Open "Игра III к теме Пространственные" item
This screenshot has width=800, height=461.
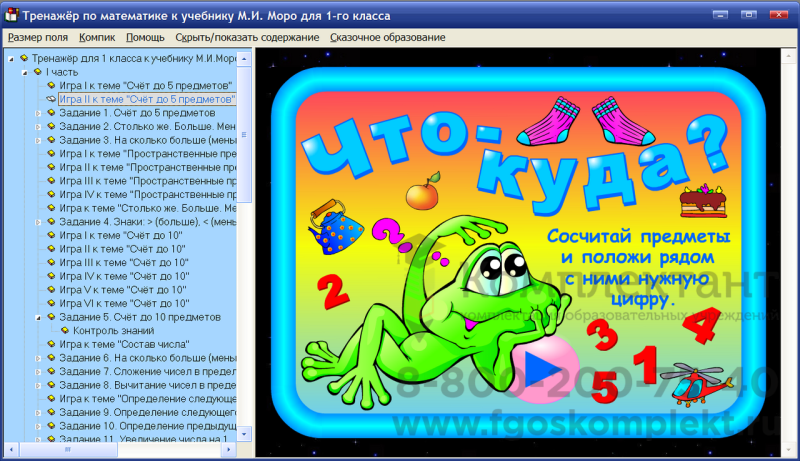[x=147, y=181]
